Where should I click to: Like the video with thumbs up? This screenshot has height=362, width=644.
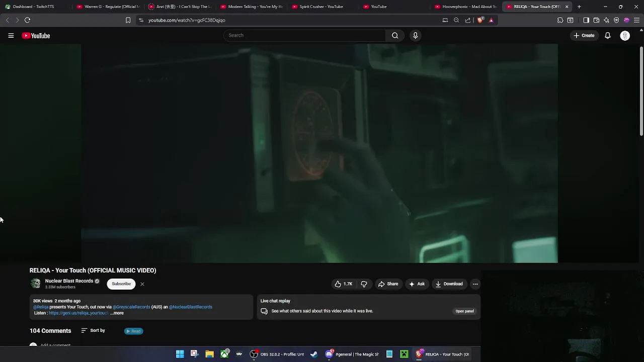coord(344,284)
